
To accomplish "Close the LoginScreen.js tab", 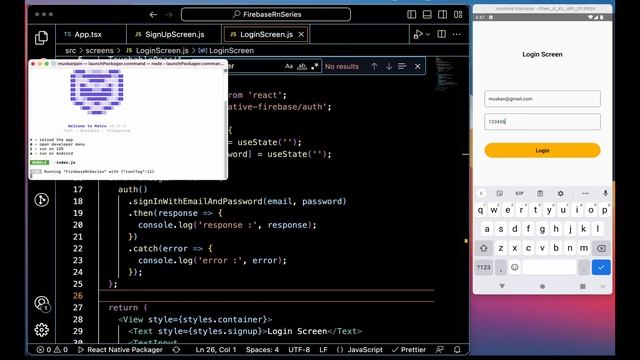I will click(301, 34).
